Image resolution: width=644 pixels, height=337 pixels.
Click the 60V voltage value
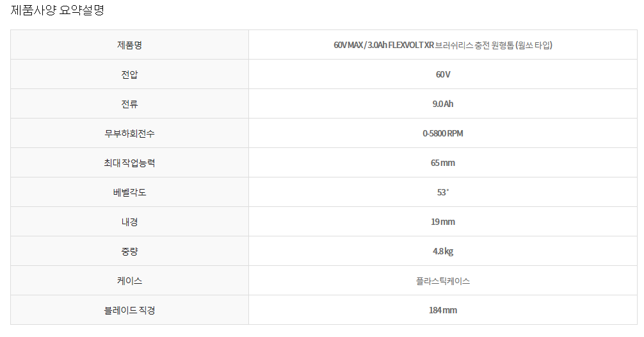(442, 74)
